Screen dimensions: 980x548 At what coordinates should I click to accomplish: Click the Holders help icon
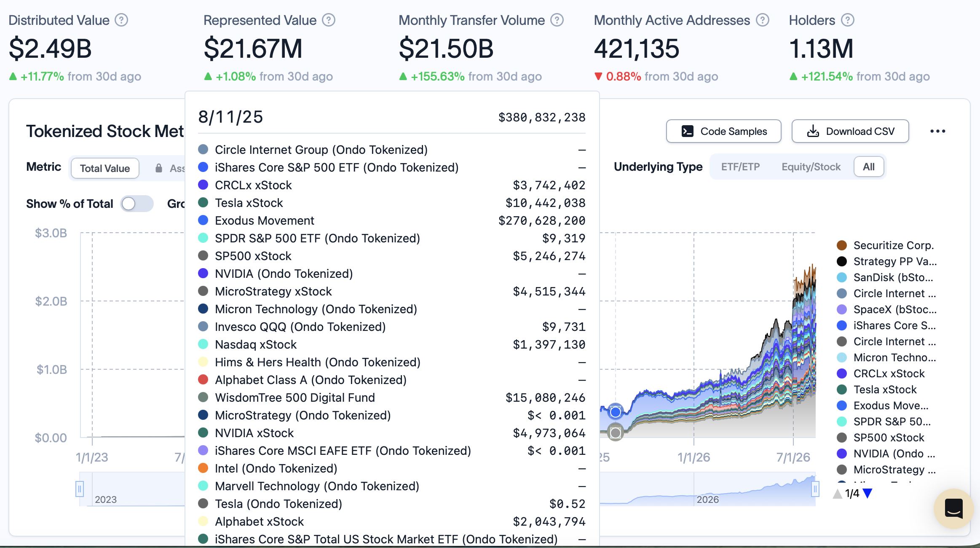click(x=847, y=20)
